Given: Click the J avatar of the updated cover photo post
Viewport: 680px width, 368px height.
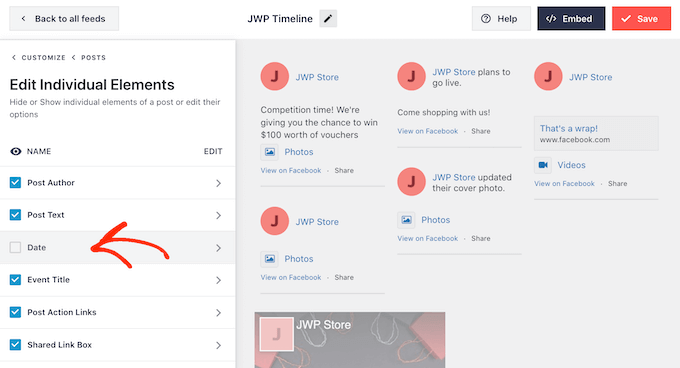Looking at the screenshot, I should pos(412,182).
